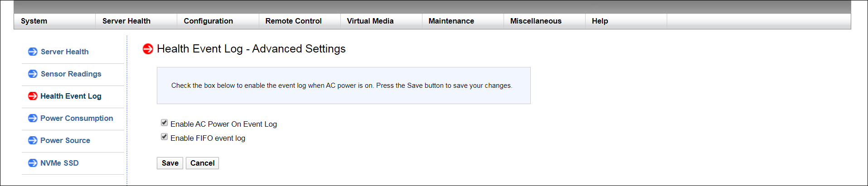Click the arrow icon beside Server Health
868x186 pixels.
click(33, 52)
